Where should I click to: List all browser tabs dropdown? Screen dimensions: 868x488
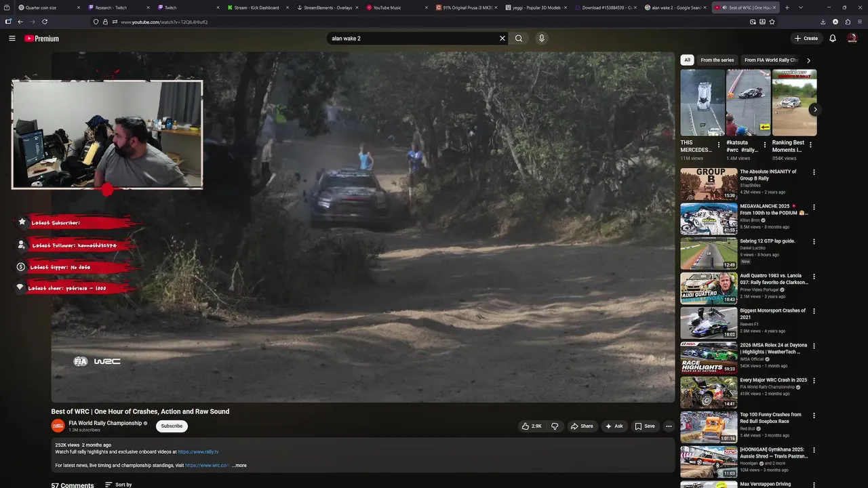801,7
